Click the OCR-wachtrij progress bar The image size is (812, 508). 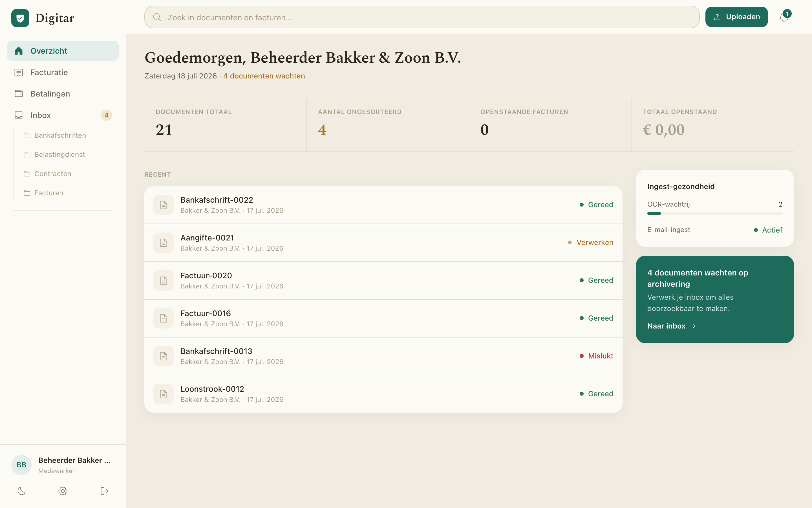pyautogui.click(x=715, y=213)
